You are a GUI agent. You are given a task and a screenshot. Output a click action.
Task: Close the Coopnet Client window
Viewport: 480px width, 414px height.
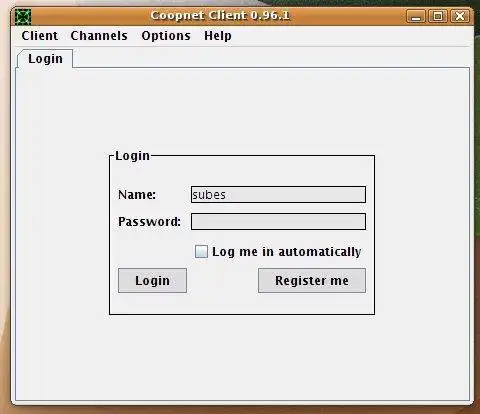pos(460,16)
